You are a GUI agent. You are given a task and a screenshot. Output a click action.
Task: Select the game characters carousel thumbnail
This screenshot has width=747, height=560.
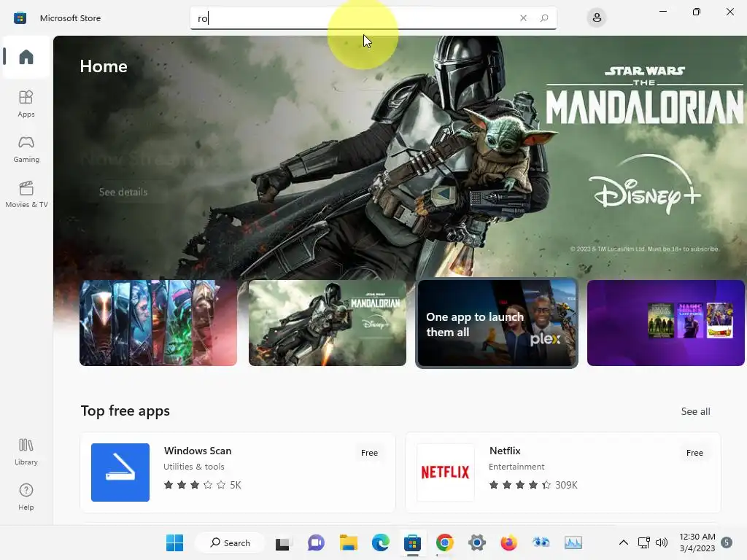158,323
